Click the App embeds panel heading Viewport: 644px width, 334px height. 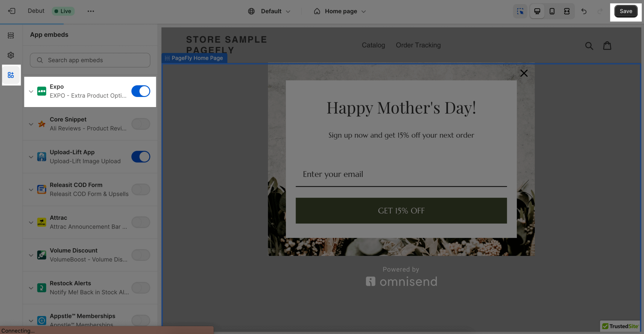(49, 35)
